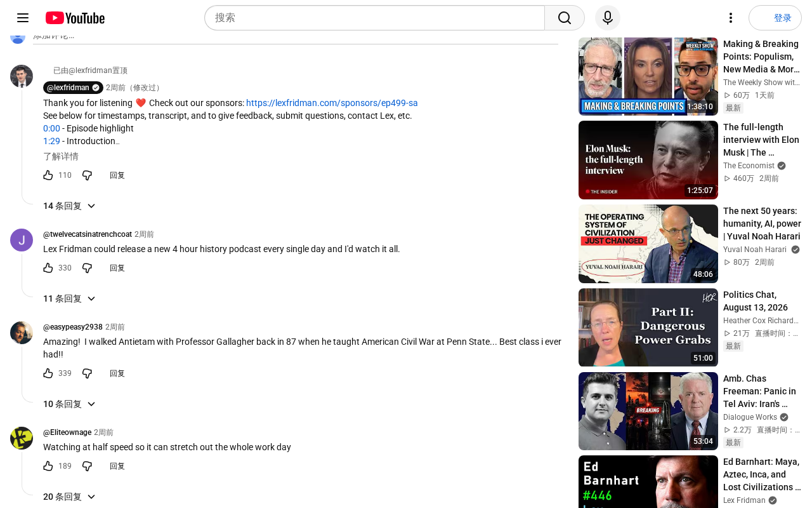Open the lexfridman.com sponsors link

(x=332, y=103)
